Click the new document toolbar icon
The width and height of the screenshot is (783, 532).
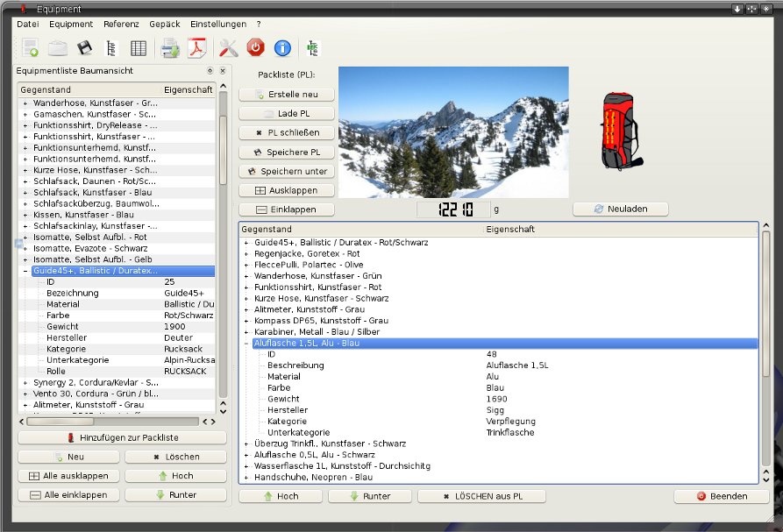coord(31,48)
